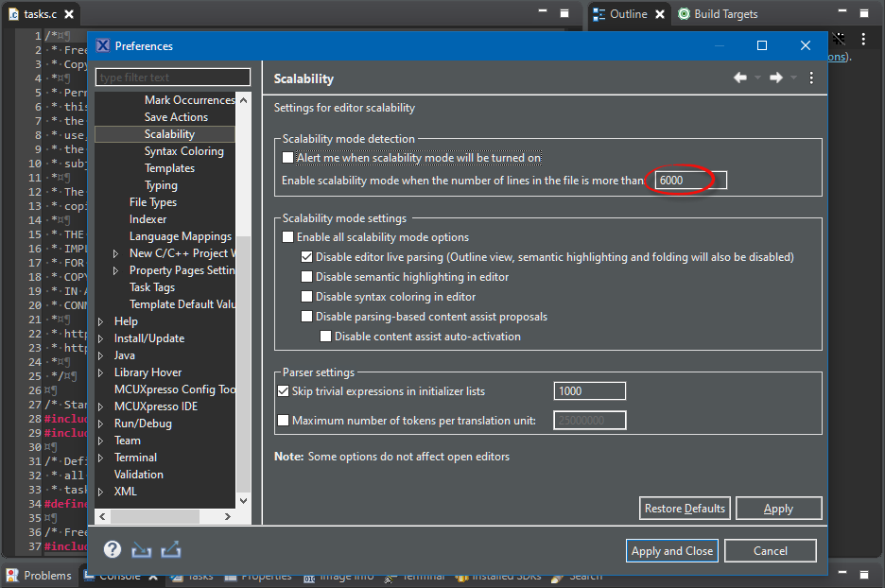Go forward with the right arrow icon
This screenshot has height=588, width=885.
pos(776,78)
